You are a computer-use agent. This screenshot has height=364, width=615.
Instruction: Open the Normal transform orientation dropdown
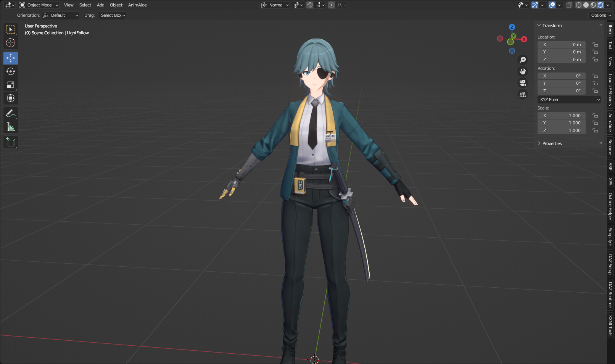[x=275, y=5]
